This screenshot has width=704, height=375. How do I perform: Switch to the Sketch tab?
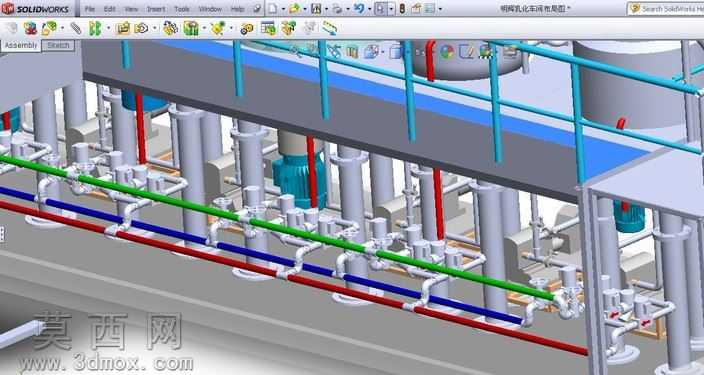[x=58, y=45]
